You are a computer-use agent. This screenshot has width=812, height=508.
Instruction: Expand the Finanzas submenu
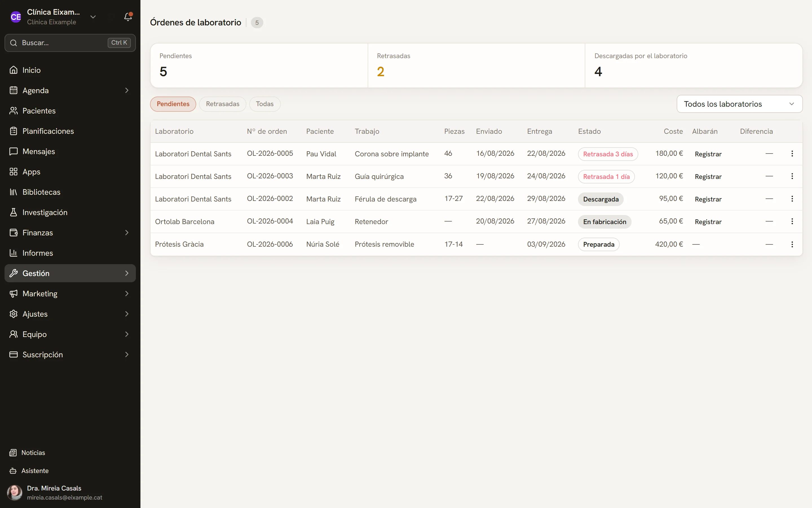[x=127, y=233]
